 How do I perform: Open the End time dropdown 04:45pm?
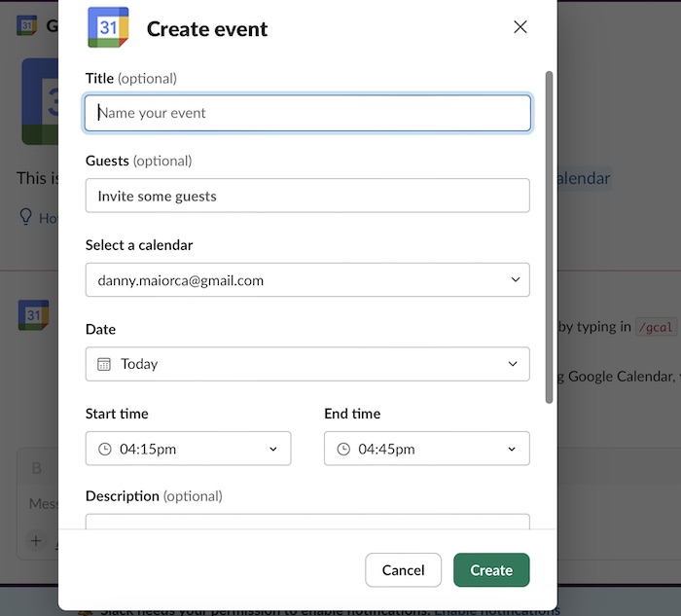coord(426,449)
